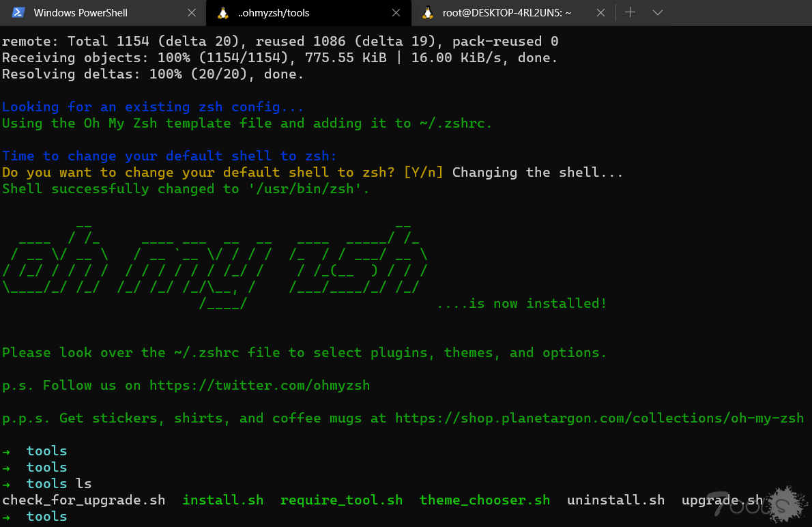The image size is (812, 527).
Task: Click install.sh in the file listing
Action: coord(223,500)
